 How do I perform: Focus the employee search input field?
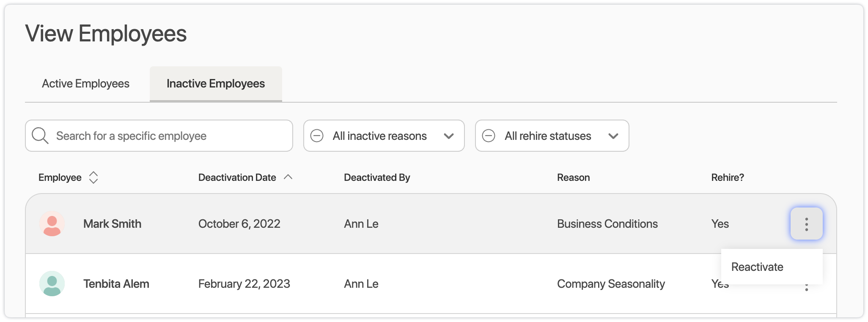(169, 136)
